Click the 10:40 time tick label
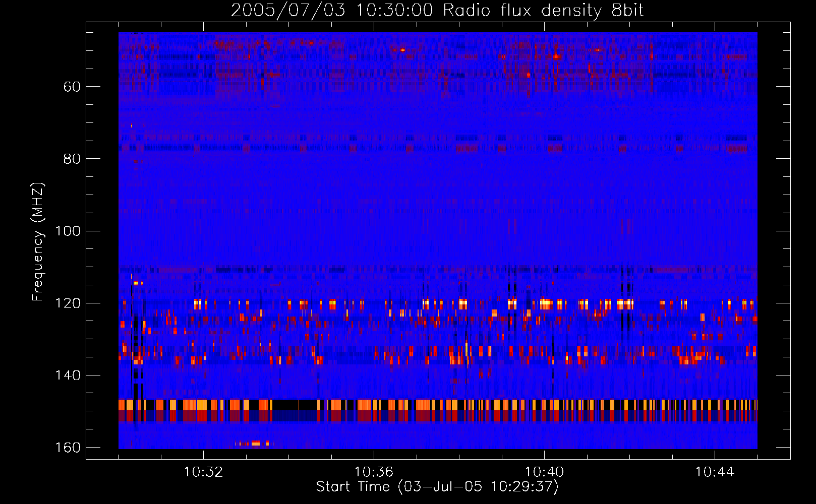Viewport: 816px width, 504px height. [544, 472]
